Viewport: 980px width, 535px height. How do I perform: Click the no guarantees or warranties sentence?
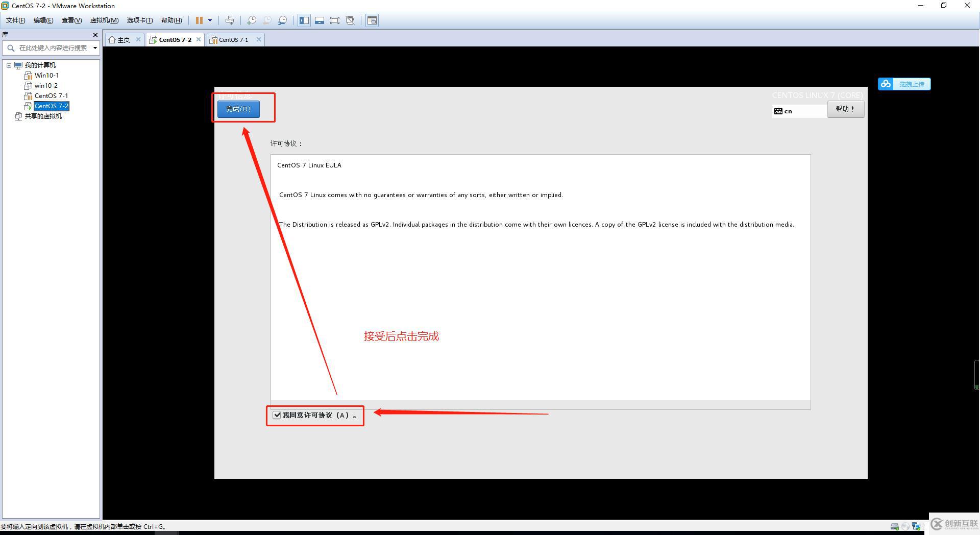click(x=421, y=195)
